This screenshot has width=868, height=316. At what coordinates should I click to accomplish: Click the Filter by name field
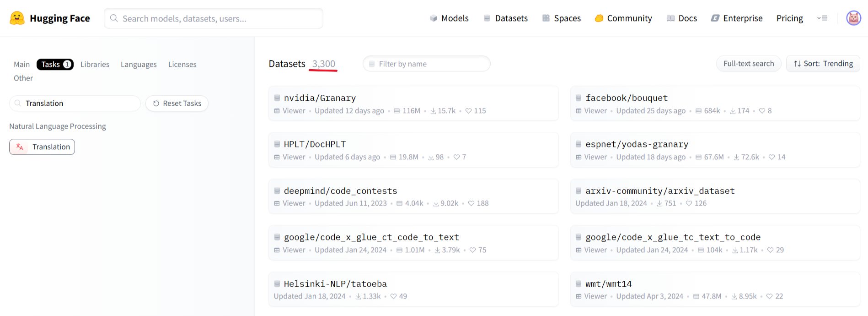pyautogui.click(x=426, y=64)
